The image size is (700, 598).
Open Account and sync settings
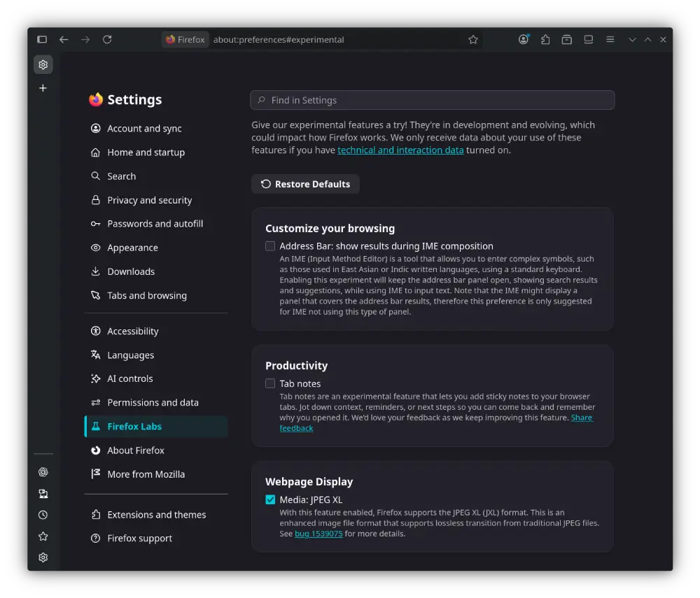pyautogui.click(x=156, y=129)
